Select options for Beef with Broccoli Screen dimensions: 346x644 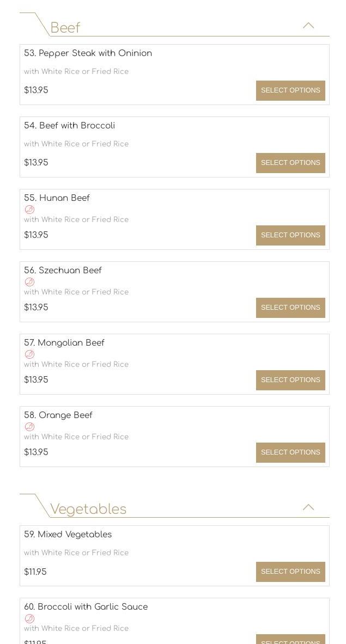pyautogui.click(x=290, y=163)
